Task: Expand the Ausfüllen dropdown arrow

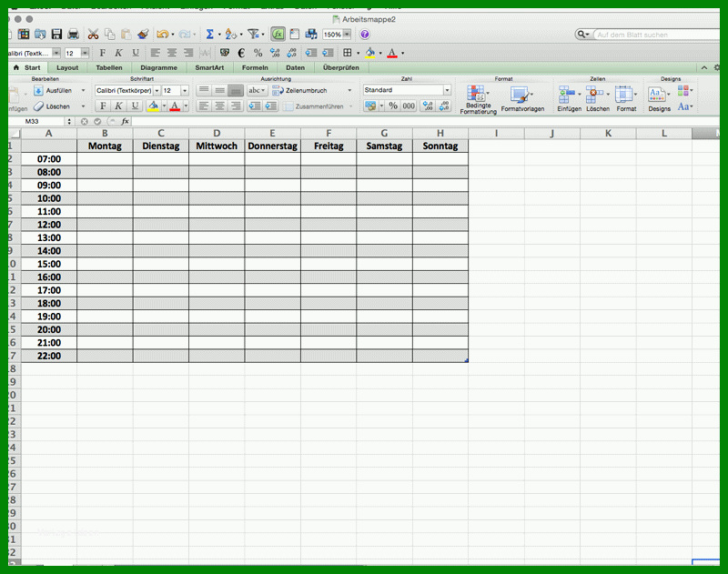Action: [x=83, y=90]
